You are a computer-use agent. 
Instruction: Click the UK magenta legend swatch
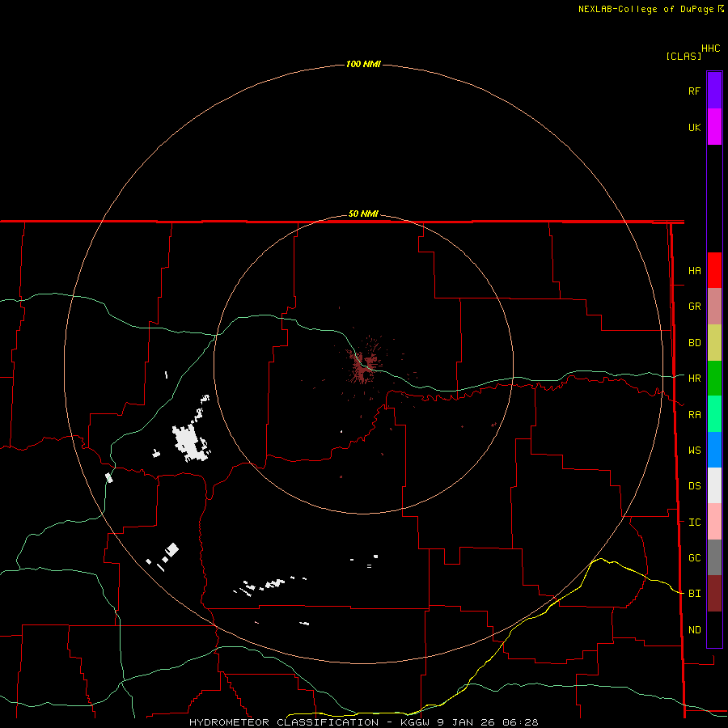pos(714,127)
